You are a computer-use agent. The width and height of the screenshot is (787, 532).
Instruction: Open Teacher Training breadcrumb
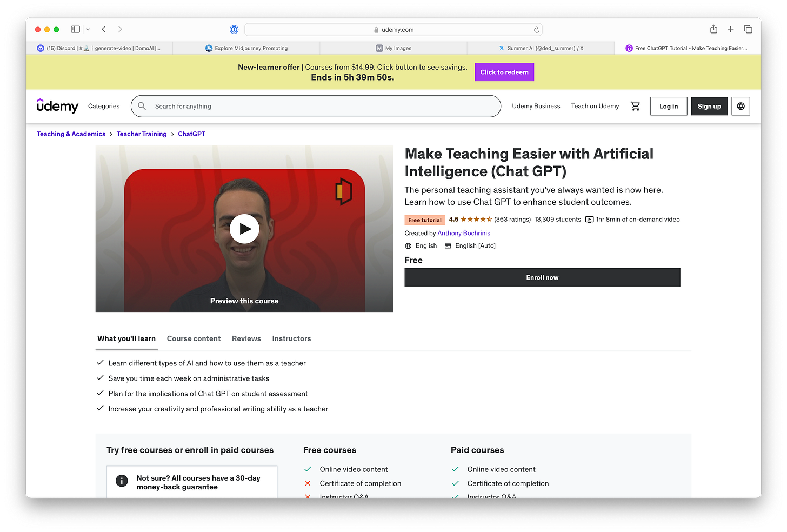142,134
